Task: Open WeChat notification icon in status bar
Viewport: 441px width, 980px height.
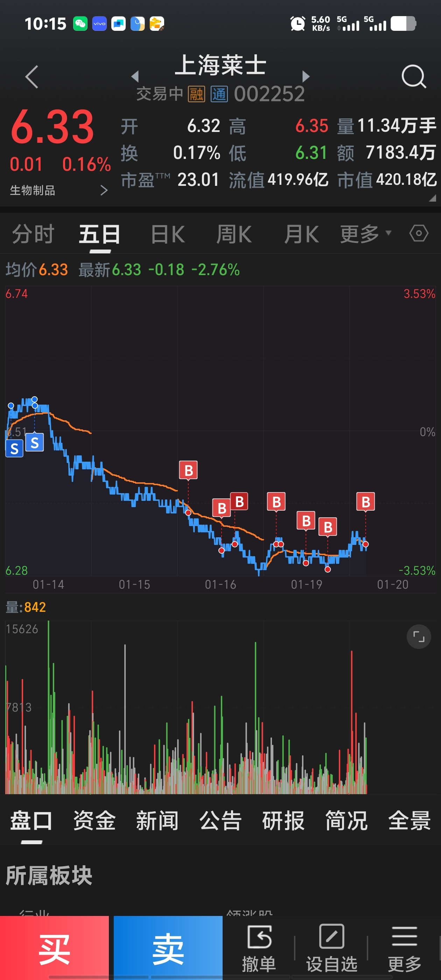Action: coord(80,23)
